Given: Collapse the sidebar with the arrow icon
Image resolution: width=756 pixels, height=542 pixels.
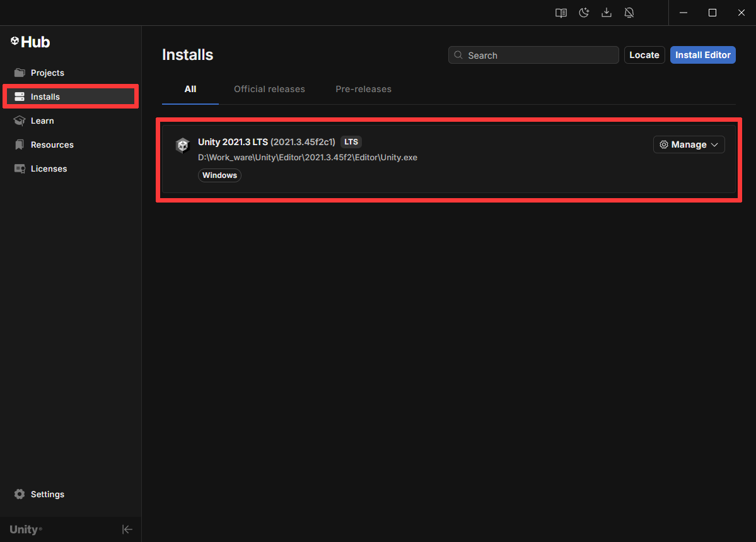Looking at the screenshot, I should click(127, 529).
